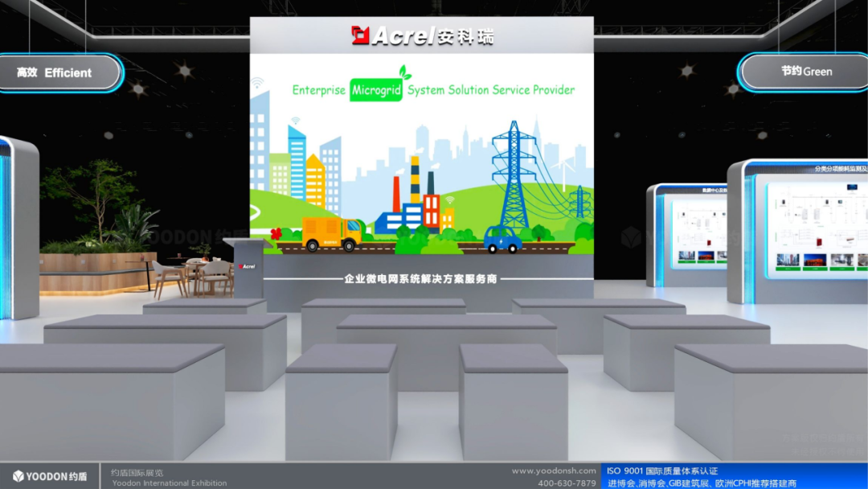Click the yellow truck illustration
Image resolution: width=868 pixels, height=489 pixels.
coord(332,233)
